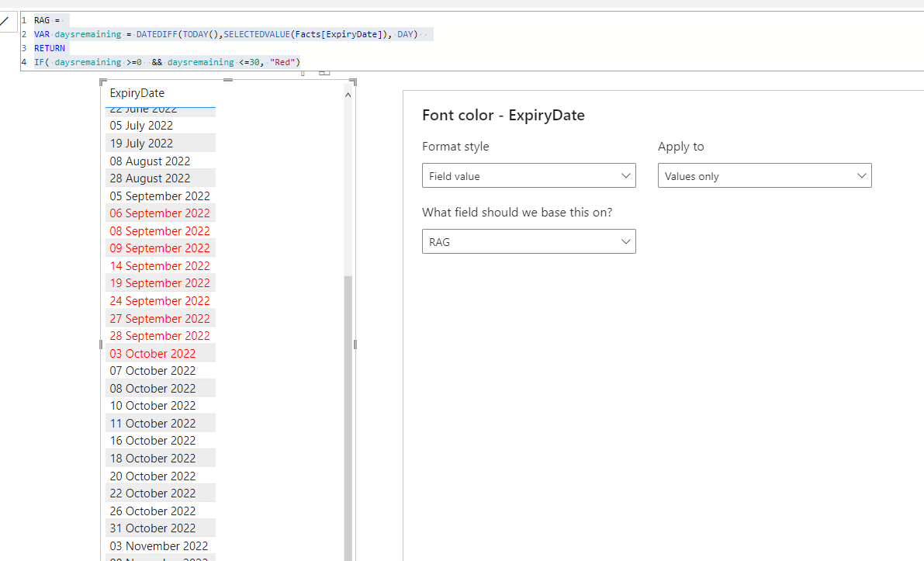Click the left-edge handle of the table visual
The image size is (924, 561).
coord(101,345)
